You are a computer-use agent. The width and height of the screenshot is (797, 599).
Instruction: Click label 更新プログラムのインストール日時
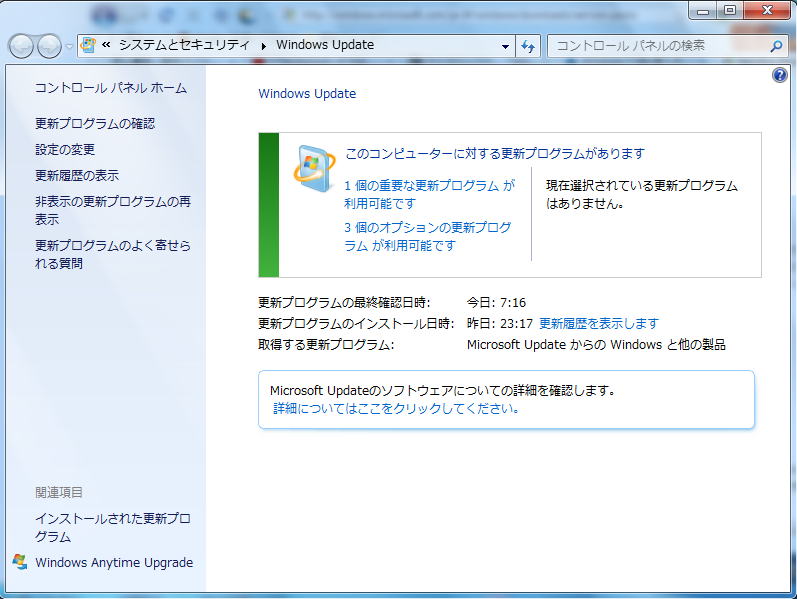pos(356,323)
